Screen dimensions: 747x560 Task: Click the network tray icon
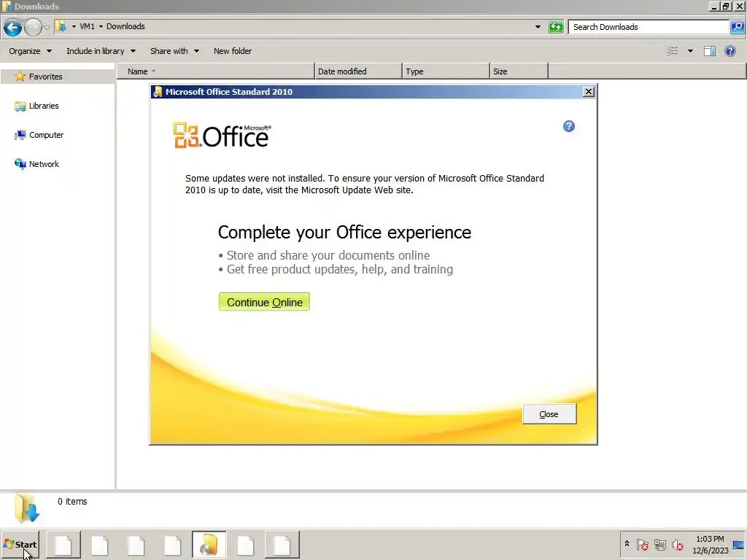(x=659, y=544)
